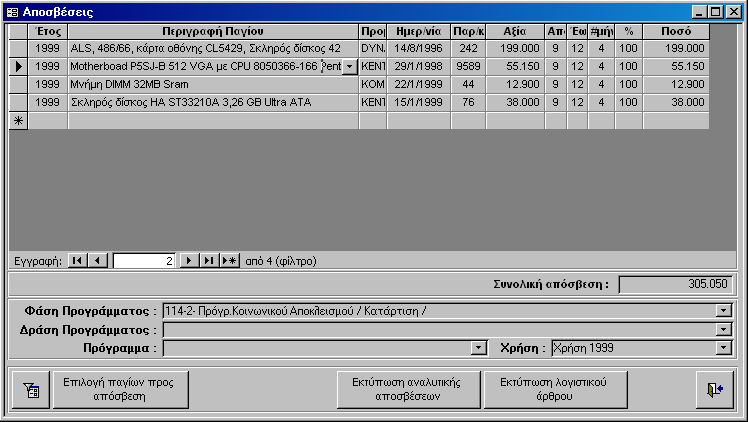Click Εκτύπωση αναλυτικής αποσβέσεων button
The image size is (748, 422).
coord(409,389)
